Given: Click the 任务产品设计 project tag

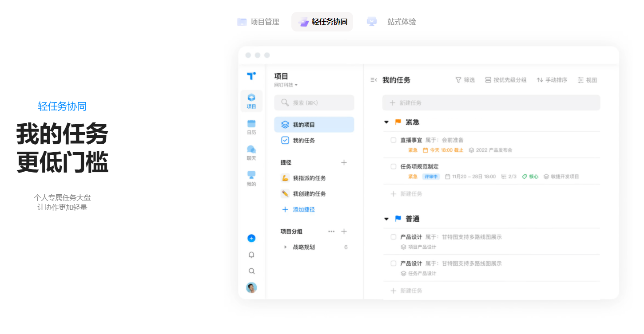Looking at the screenshot, I should (x=418, y=273).
